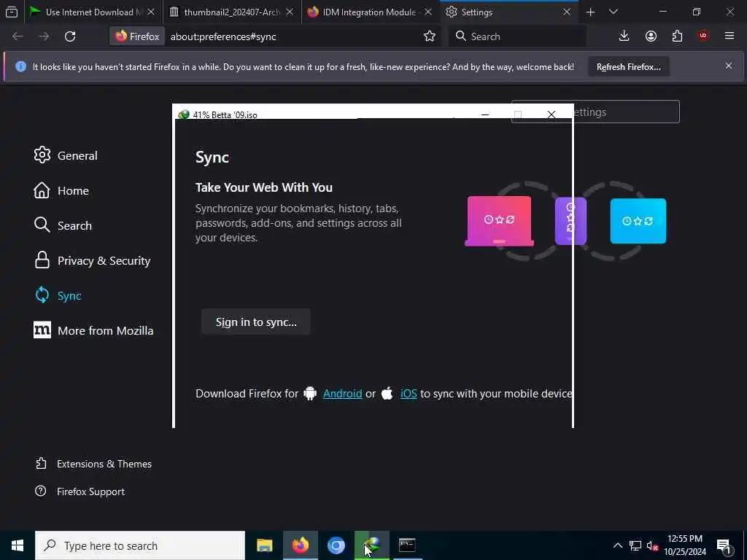Click the Firefox taskbar icon
The width and height of the screenshot is (747, 560).
tap(300, 545)
